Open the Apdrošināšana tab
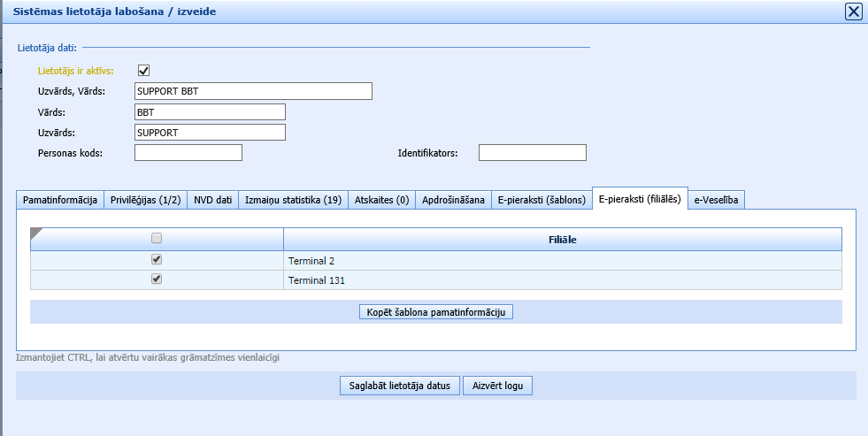Viewport: 868px width, 436px height. 453,201
